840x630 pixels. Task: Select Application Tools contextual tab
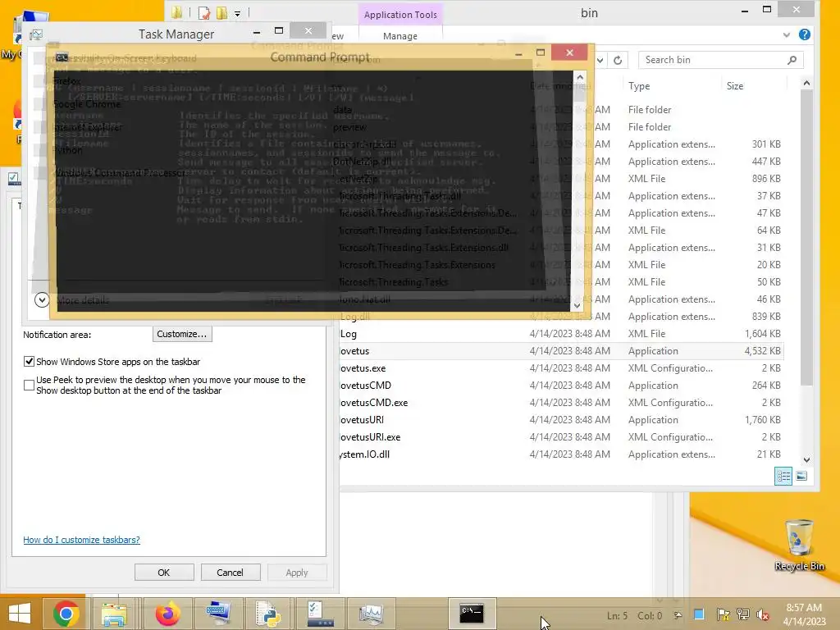400,15
